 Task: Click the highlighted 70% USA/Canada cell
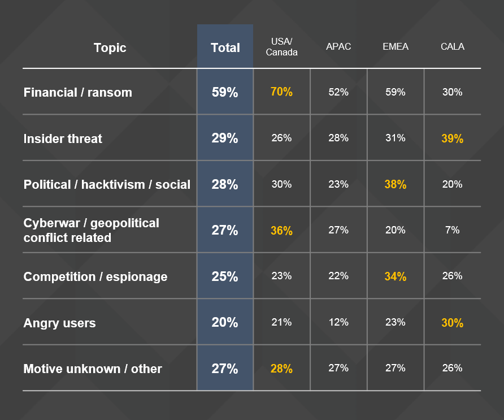coord(281,92)
